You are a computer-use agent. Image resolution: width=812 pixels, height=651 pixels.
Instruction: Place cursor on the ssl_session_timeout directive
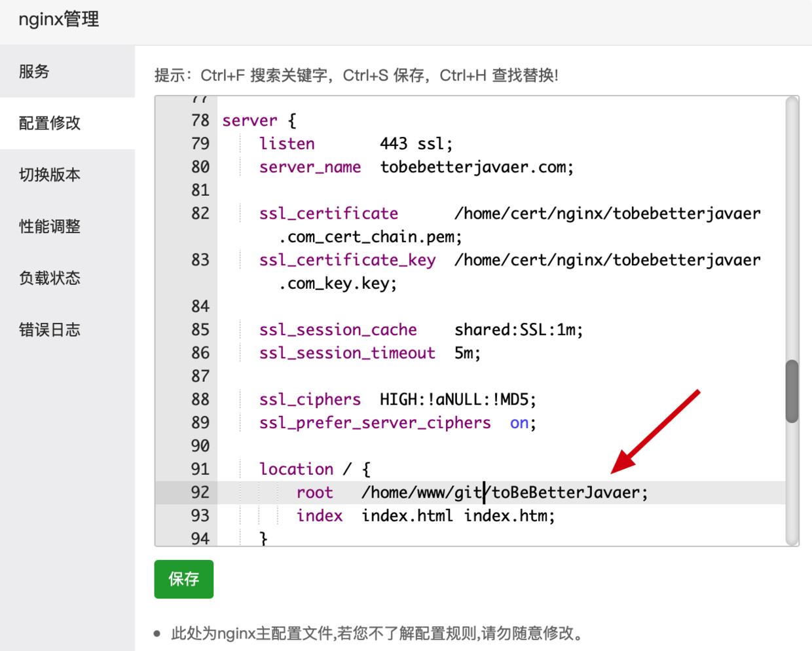tap(347, 354)
